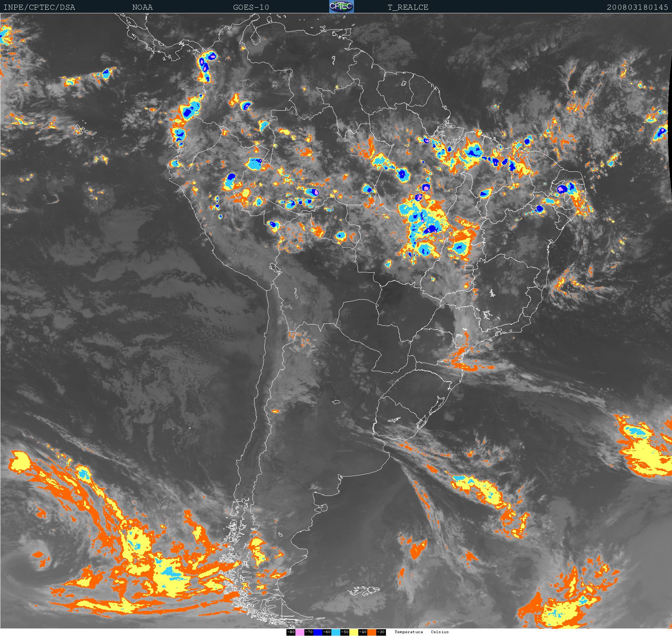
Task: Click the small rectangular Federal District outline in Brazil
Action: tap(469, 268)
